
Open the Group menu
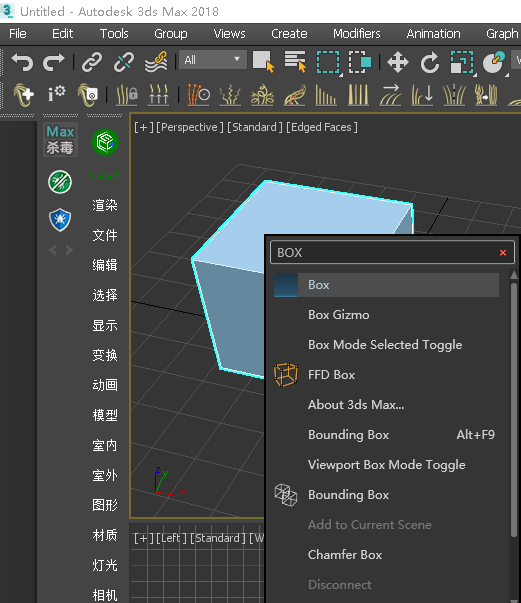(171, 33)
